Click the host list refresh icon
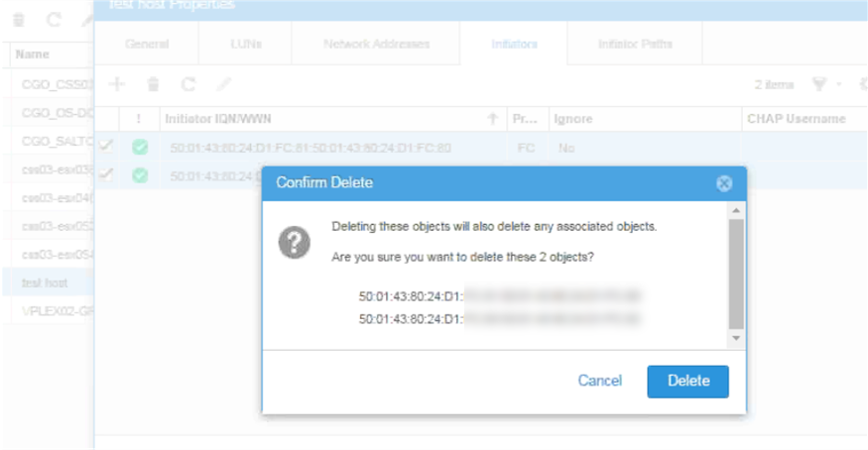This screenshot has width=868, height=450. click(x=54, y=20)
